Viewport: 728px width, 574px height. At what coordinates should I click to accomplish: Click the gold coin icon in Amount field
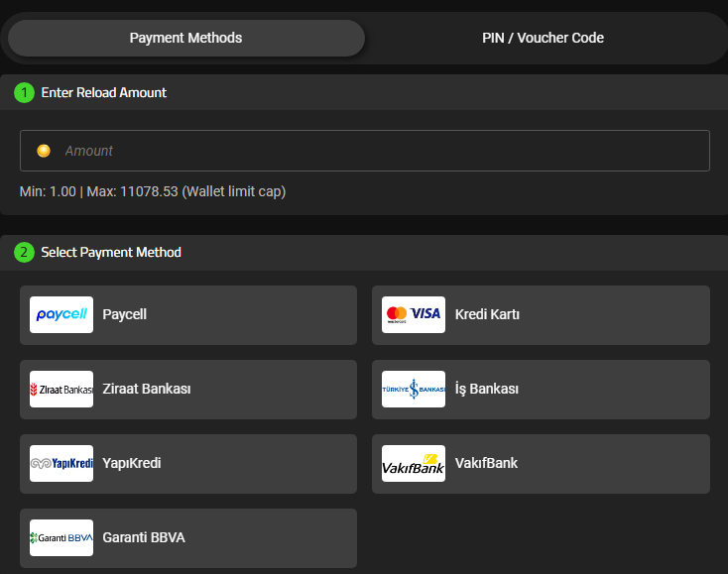44,151
